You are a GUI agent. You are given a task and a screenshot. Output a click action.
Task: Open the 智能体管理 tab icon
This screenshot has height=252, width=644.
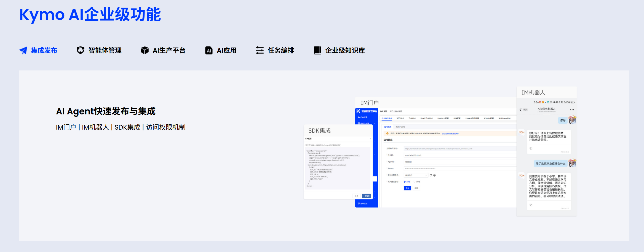[x=80, y=50]
